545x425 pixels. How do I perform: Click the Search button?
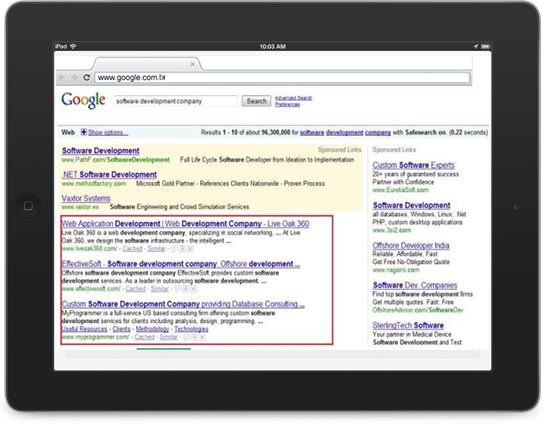tap(257, 101)
